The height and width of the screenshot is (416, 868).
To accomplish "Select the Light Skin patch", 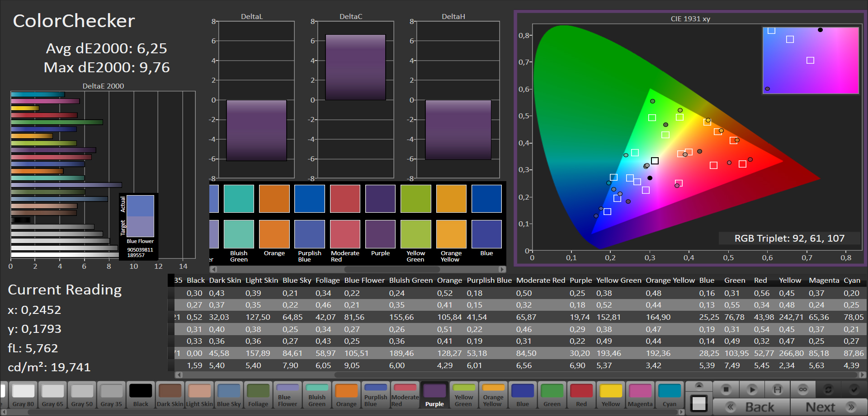I will (199, 395).
